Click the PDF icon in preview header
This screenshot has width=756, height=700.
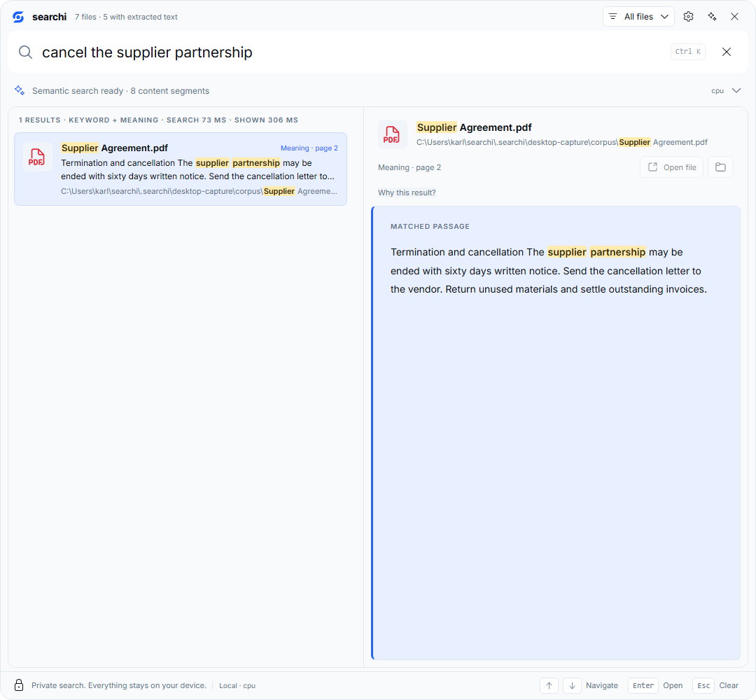click(x=392, y=134)
